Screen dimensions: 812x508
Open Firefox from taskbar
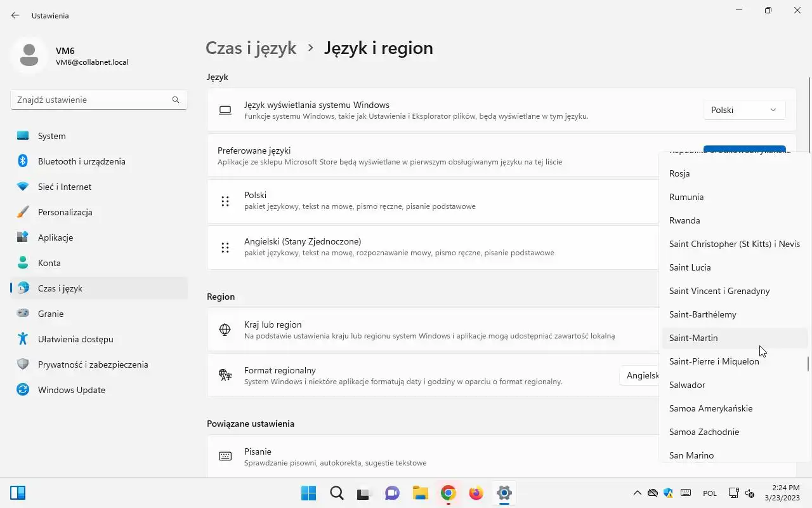point(476,493)
